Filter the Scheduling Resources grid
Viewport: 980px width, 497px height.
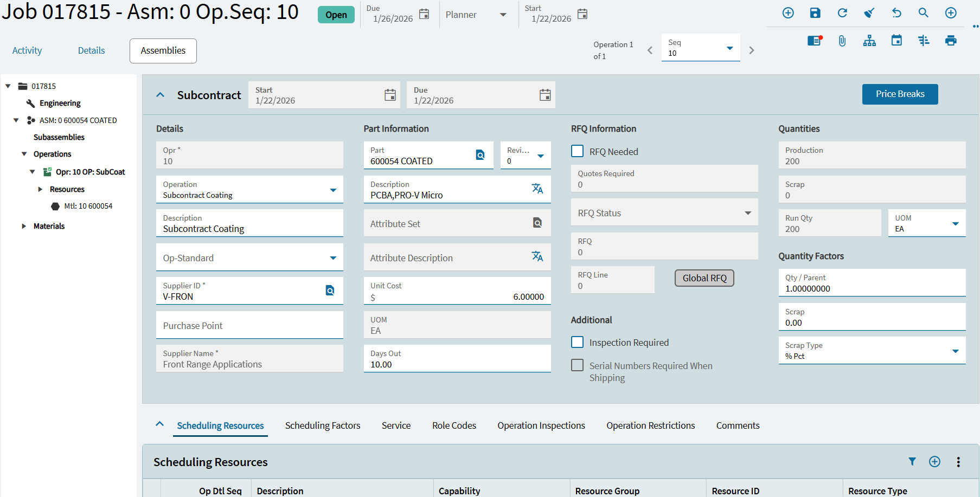(912, 462)
